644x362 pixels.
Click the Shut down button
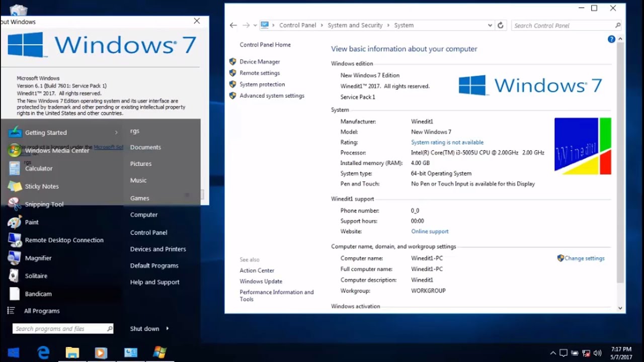click(144, 328)
